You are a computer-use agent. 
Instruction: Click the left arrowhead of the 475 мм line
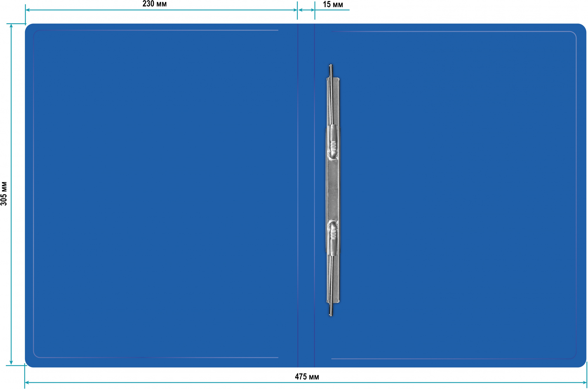(x=26, y=383)
